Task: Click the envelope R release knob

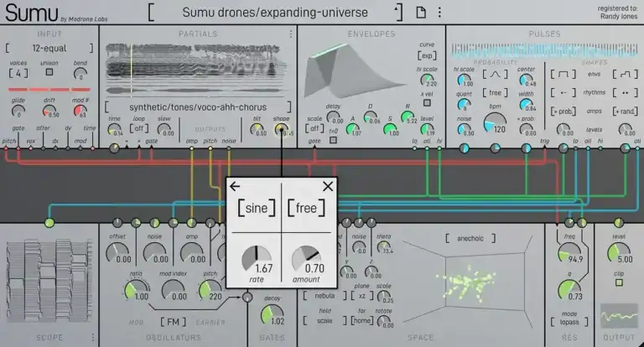Action: (408, 117)
